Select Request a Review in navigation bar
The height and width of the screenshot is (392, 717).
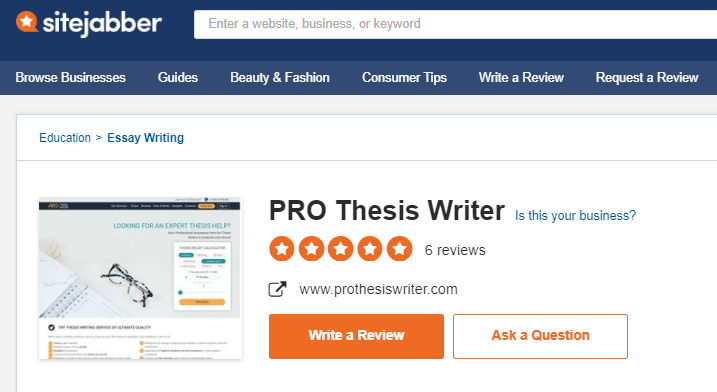click(647, 77)
